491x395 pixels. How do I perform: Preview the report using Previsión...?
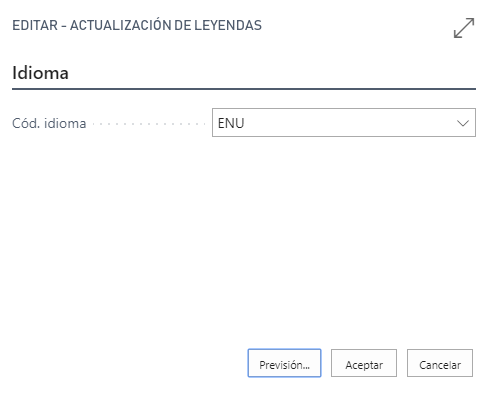pos(284,363)
